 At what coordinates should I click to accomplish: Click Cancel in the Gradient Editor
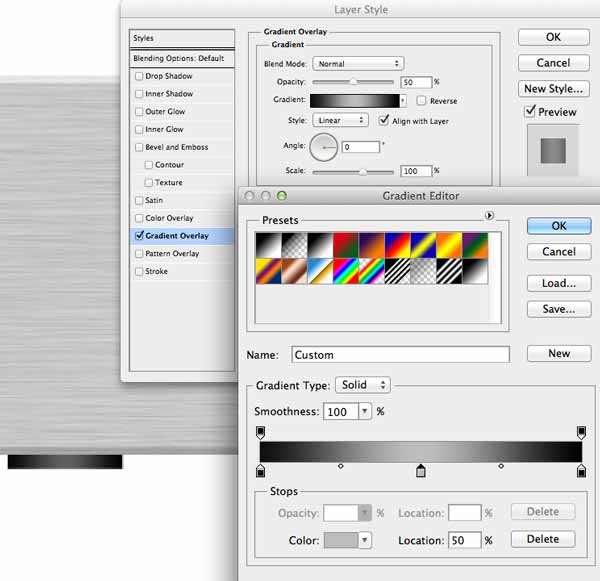coord(559,252)
